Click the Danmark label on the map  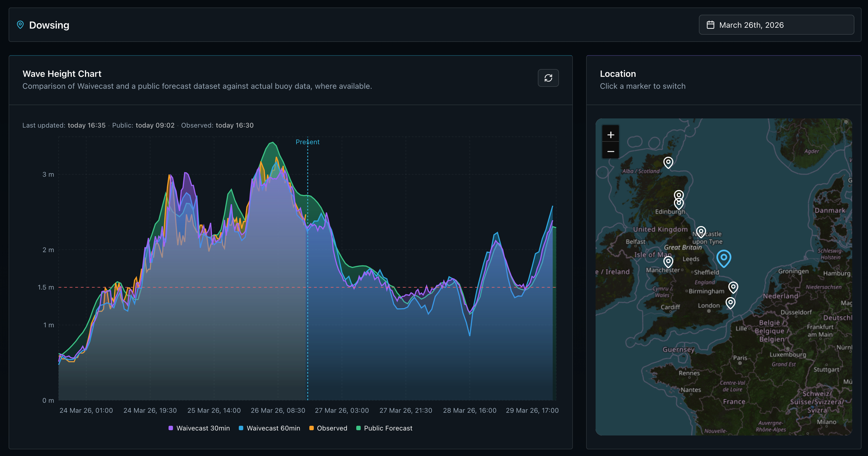[830, 210]
